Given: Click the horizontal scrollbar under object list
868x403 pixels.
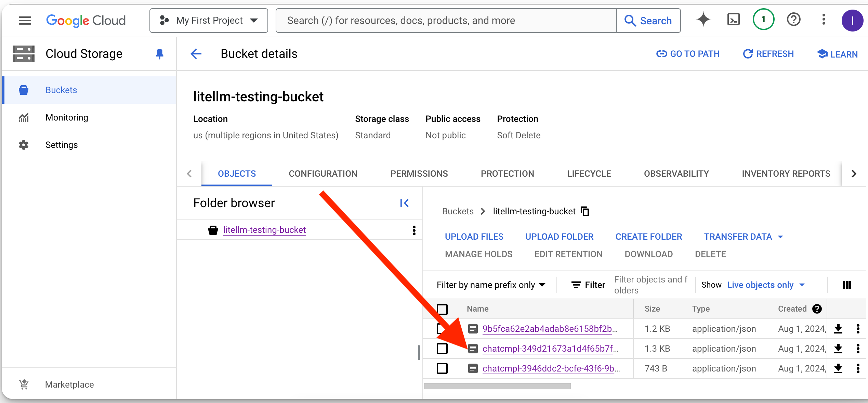Looking at the screenshot, I should [x=497, y=386].
